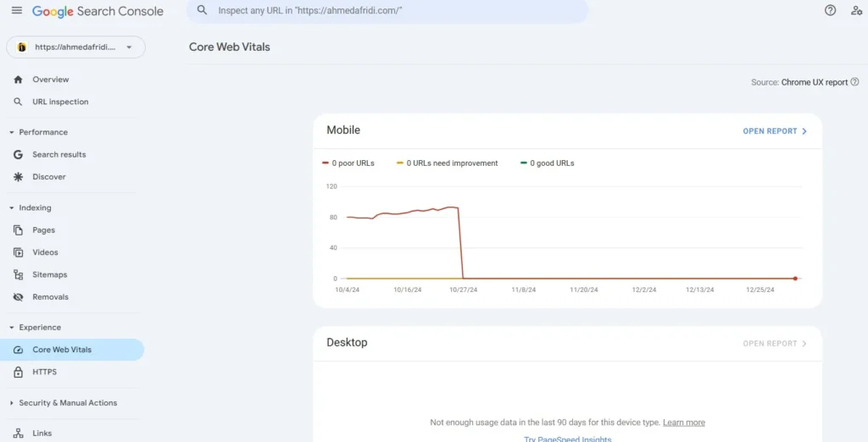868x442 pixels.
Task: Collapse the Performance section
Action: point(12,133)
